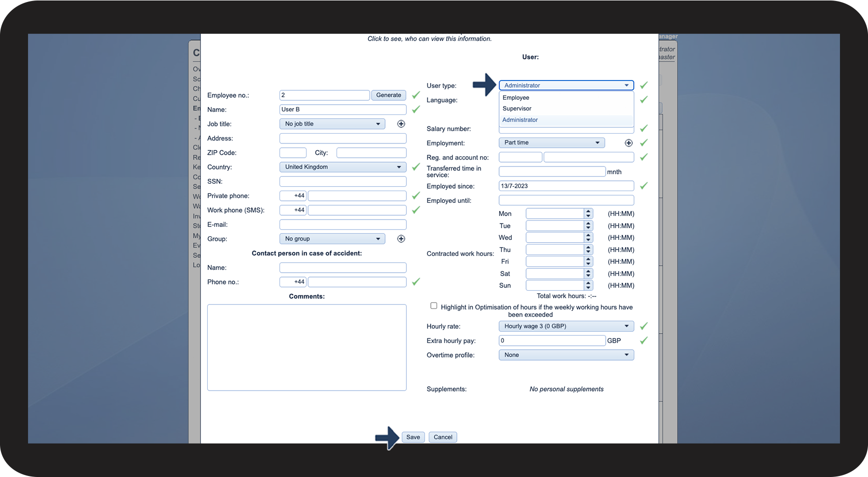Select Employee from user type list
Image resolution: width=868 pixels, height=477 pixels.
tap(516, 98)
